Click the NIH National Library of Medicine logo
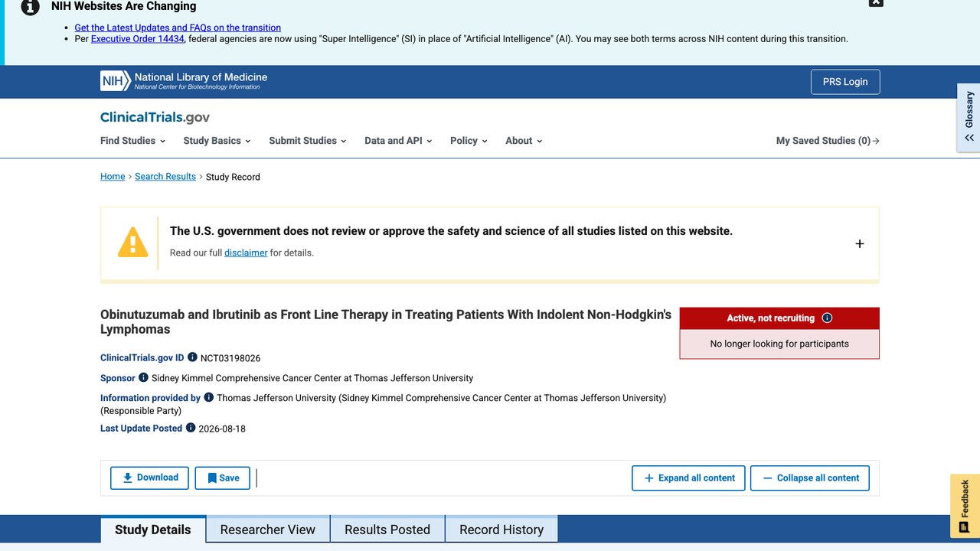This screenshot has width=980, height=551. pyautogui.click(x=184, y=80)
